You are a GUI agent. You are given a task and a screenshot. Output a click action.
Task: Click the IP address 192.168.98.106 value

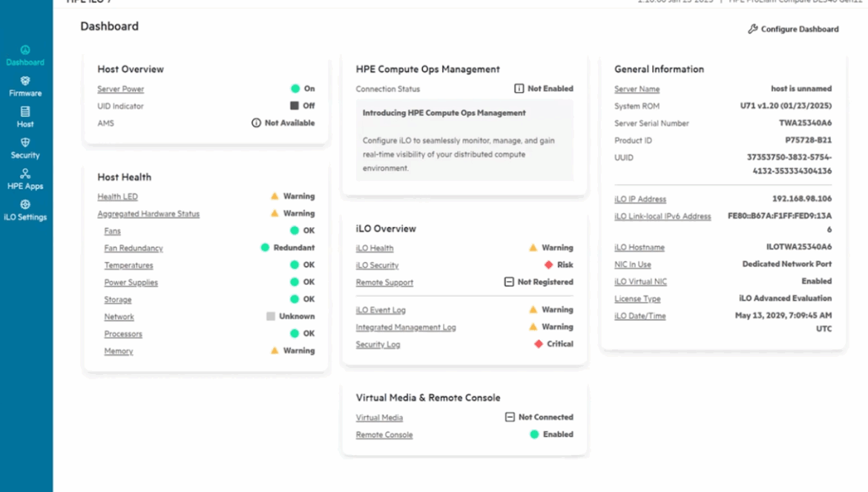[802, 199]
